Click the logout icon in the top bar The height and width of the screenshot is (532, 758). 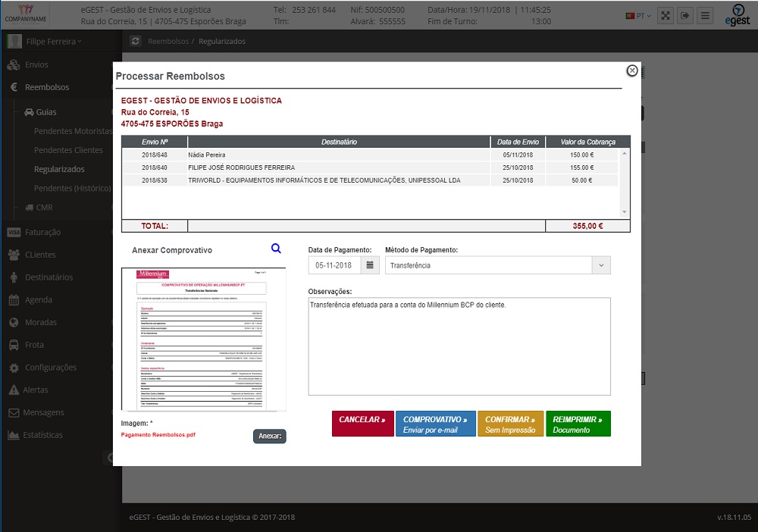click(684, 15)
